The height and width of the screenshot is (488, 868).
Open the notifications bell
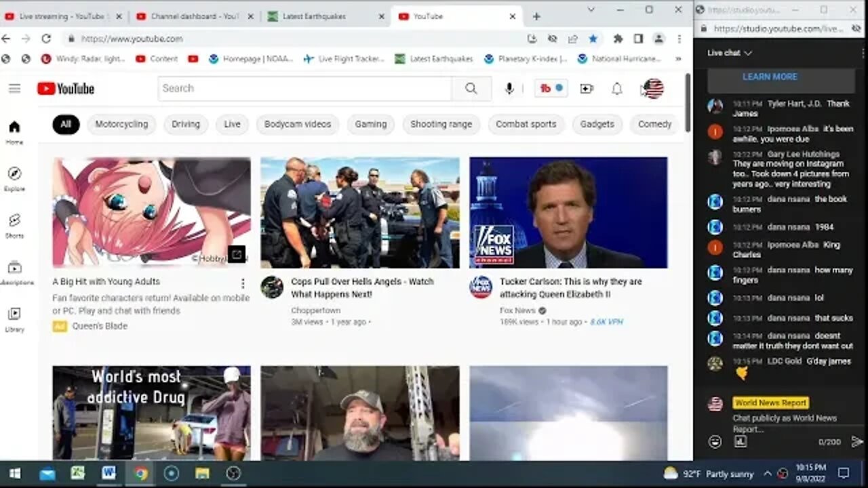pos(616,89)
